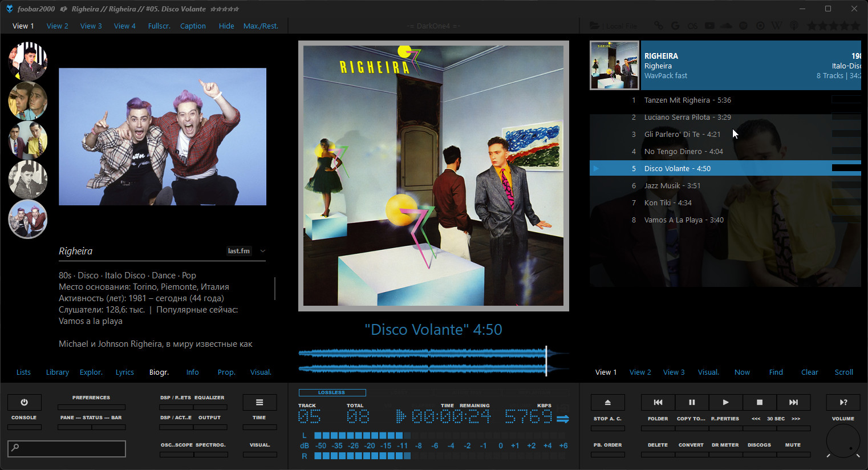Expand the chevron next to last.fm
The height and width of the screenshot is (470, 868).
click(263, 251)
